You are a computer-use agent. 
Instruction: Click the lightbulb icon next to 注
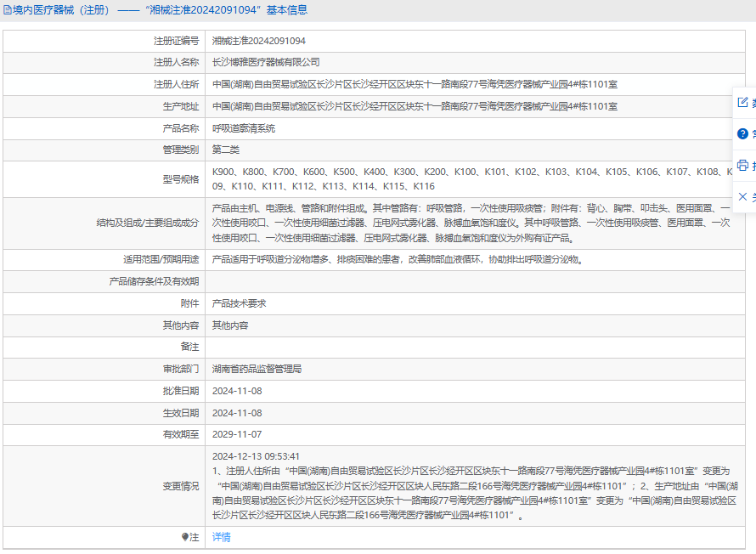tap(184, 537)
